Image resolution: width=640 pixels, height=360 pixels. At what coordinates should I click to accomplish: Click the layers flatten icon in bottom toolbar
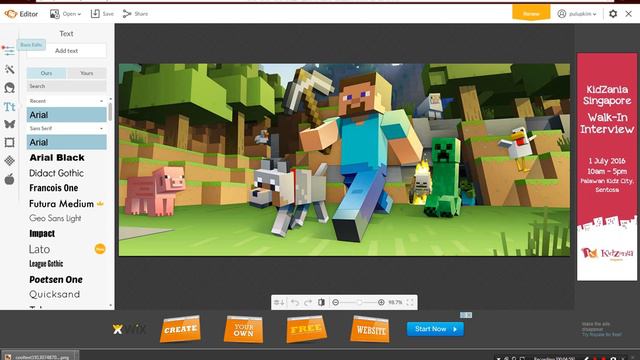pyautogui.click(x=279, y=302)
